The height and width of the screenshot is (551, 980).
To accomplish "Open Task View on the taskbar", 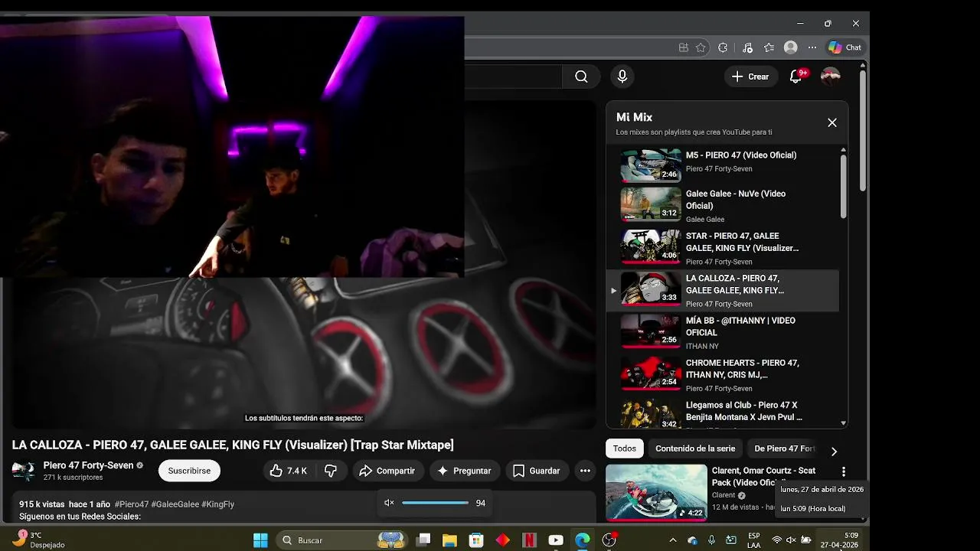I will coord(423,540).
